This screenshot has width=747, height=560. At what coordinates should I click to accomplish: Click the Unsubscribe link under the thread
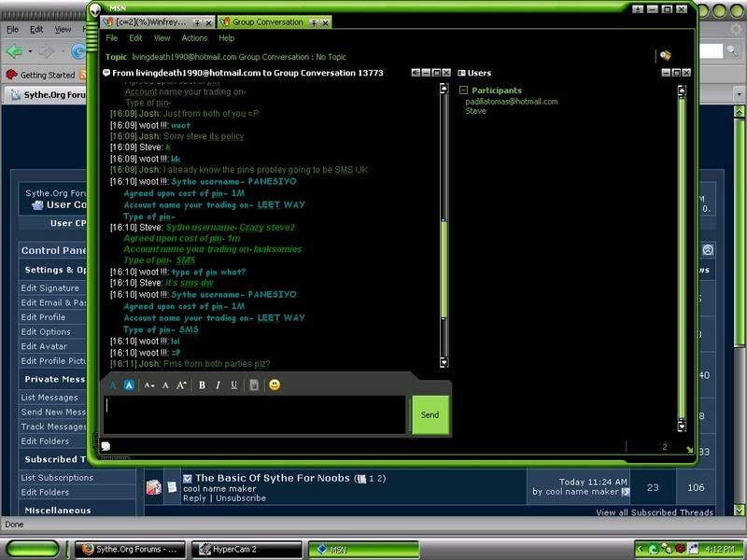point(241,498)
